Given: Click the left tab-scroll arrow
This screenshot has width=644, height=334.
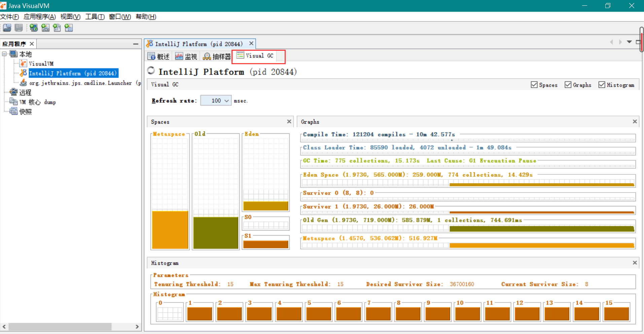Looking at the screenshot, I should (611, 42).
